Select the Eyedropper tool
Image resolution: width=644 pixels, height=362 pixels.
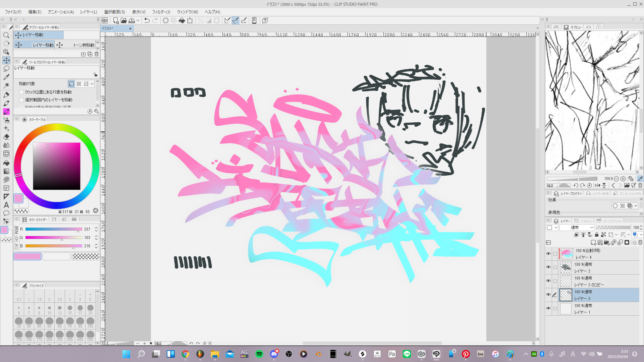(6, 77)
